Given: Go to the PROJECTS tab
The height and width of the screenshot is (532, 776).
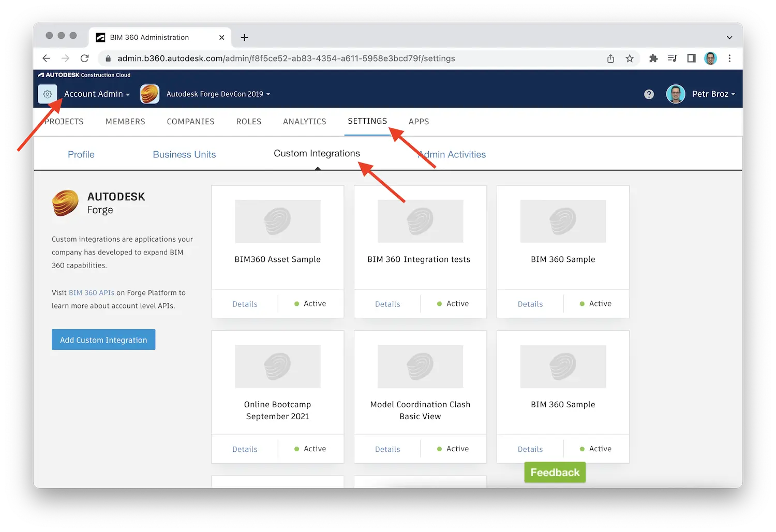Looking at the screenshot, I should pos(64,122).
